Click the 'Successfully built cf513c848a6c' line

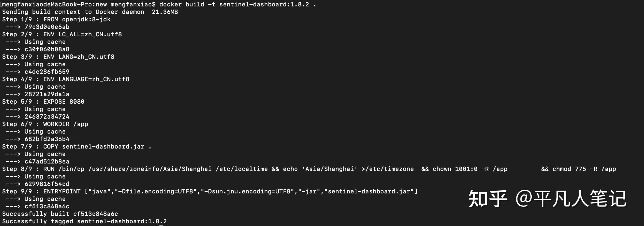tap(60, 214)
